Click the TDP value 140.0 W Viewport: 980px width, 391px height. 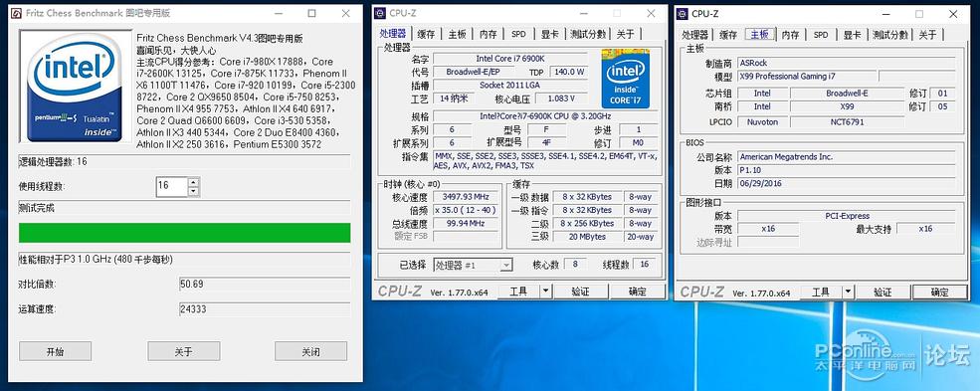point(569,72)
